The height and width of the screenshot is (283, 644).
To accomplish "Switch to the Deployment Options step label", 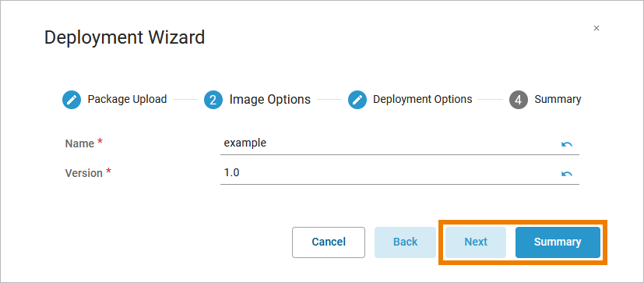I will [423, 100].
